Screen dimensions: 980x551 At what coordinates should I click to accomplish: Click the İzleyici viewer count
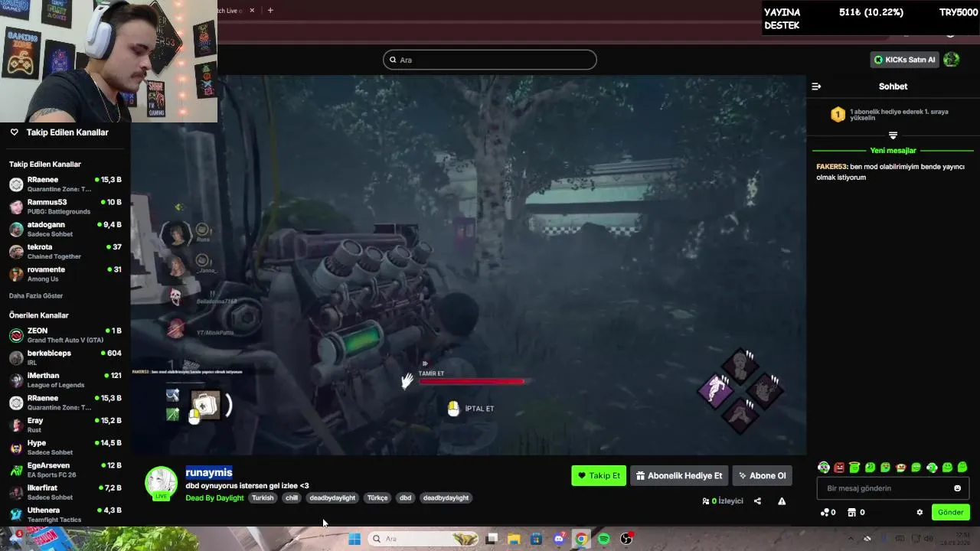point(723,501)
